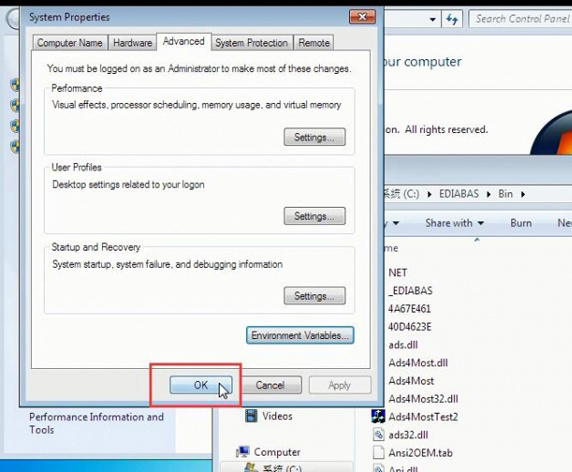Confirm with the OK button
The image size is (572, 472).
tap(201, 385)
